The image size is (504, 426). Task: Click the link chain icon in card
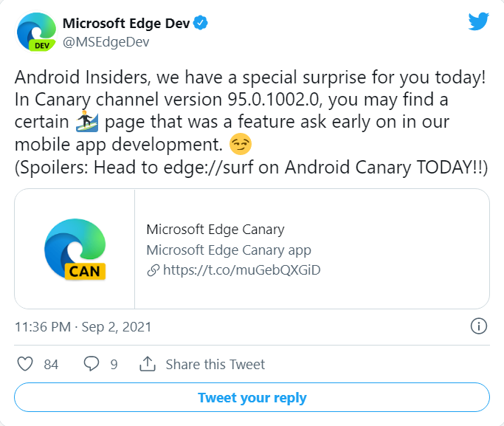153,270
